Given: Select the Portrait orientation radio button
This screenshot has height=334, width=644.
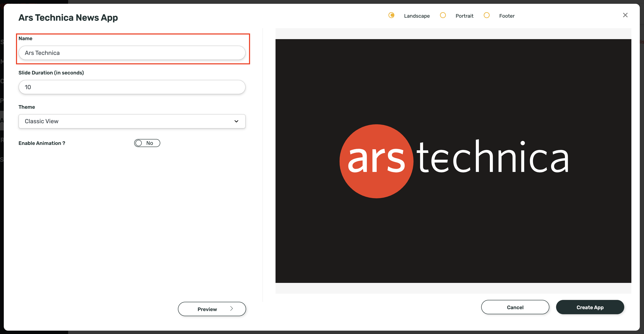Looking at the screenshot, I should [443, 15].
